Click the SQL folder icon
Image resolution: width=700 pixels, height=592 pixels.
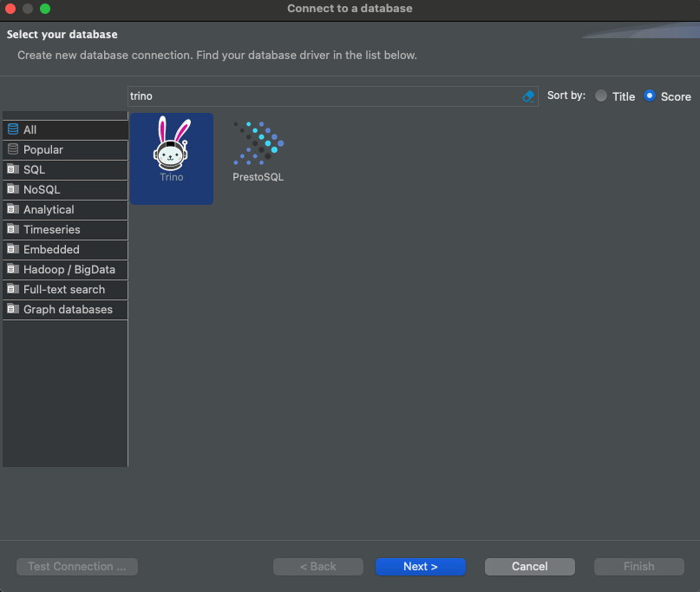pos(13,169)
